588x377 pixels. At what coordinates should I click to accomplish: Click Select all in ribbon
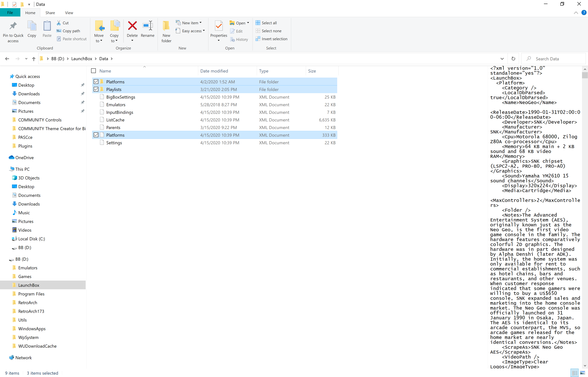(266, 23)
